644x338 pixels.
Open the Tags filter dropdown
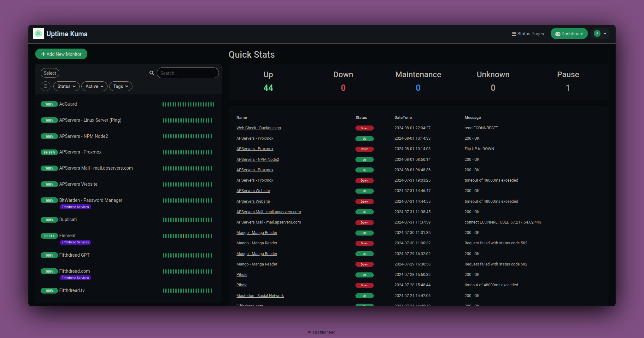[x=120, y=86]
